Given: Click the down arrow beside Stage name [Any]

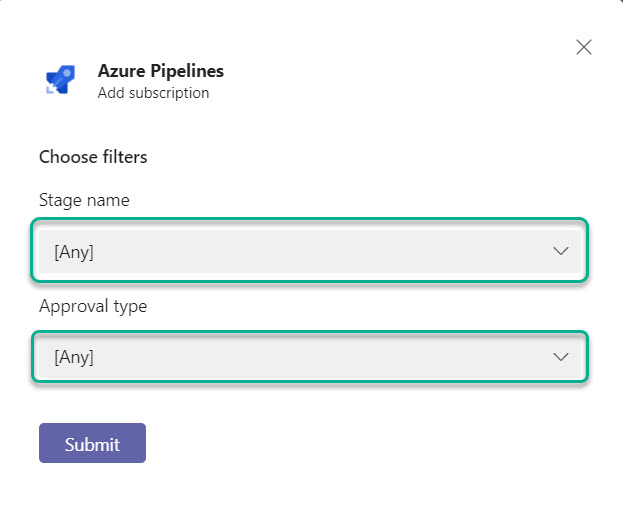Looking at the screenshot, I should coord(561,251).
